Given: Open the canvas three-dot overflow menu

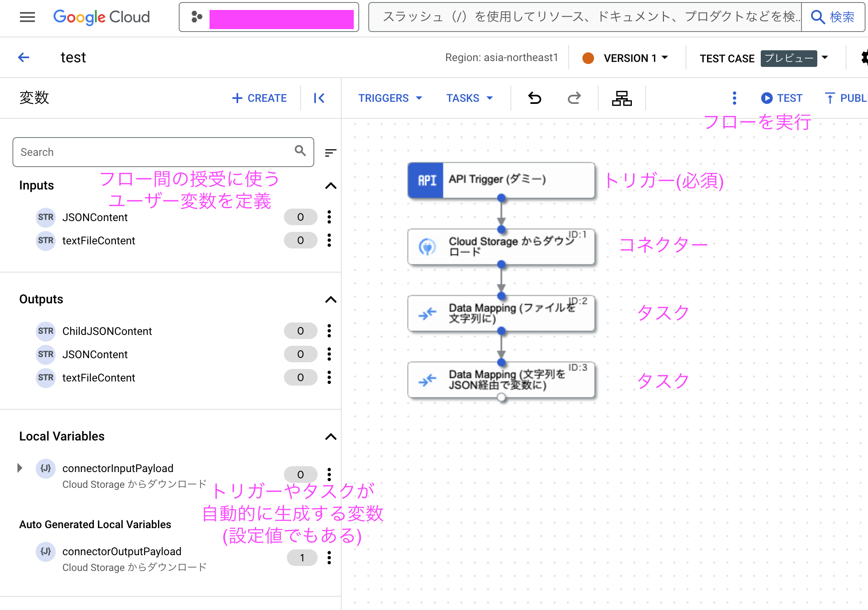Looking at the screenshot, I should tap(734, 98).
